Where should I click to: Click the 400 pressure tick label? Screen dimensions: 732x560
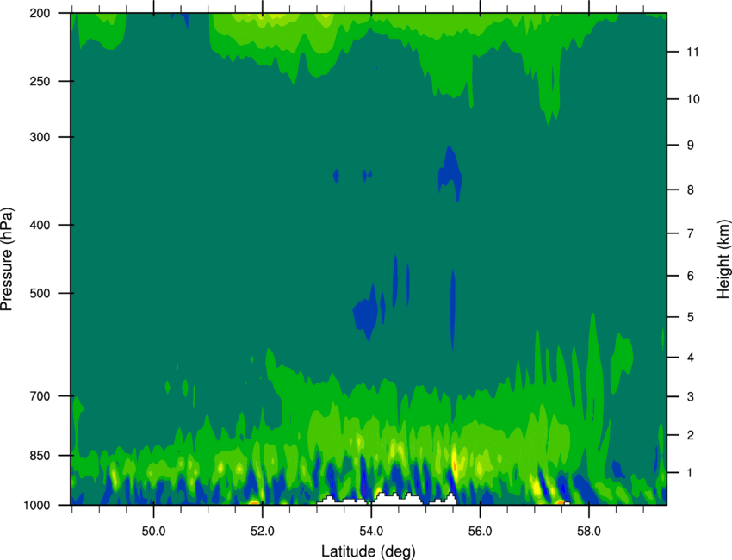click(40, 225)
